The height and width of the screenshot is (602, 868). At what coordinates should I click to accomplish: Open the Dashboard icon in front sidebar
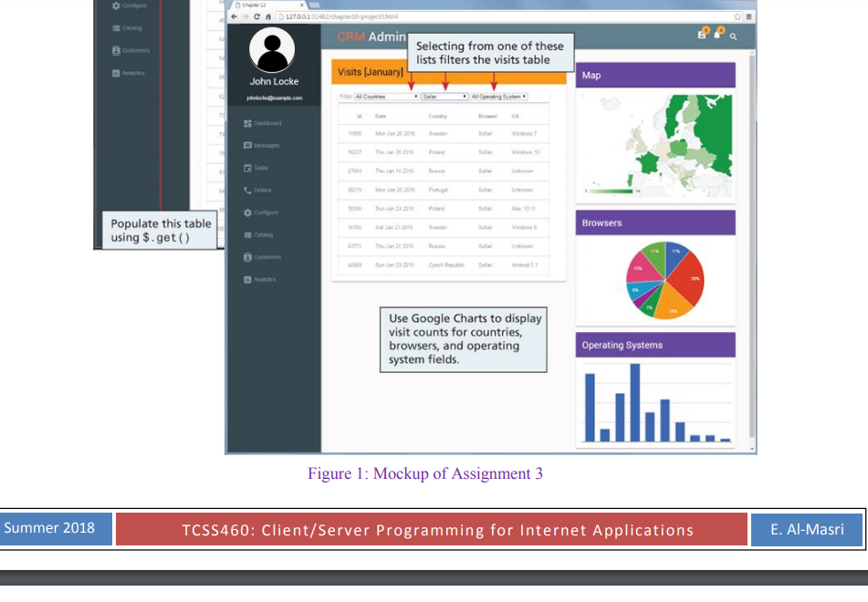(247, 123)
